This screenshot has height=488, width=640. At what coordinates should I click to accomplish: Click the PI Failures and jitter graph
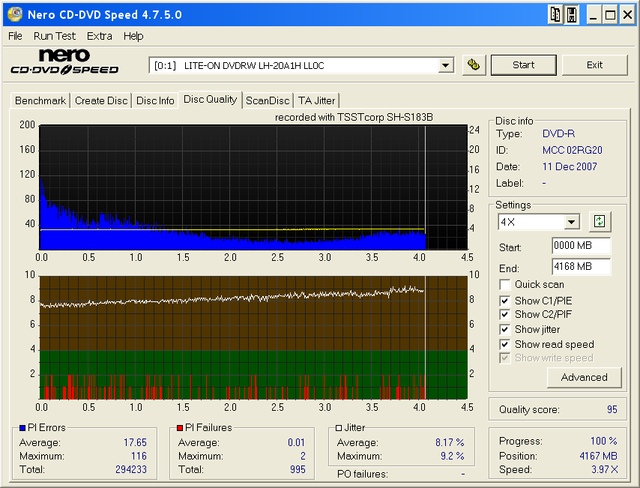click(x=253, y=337)
